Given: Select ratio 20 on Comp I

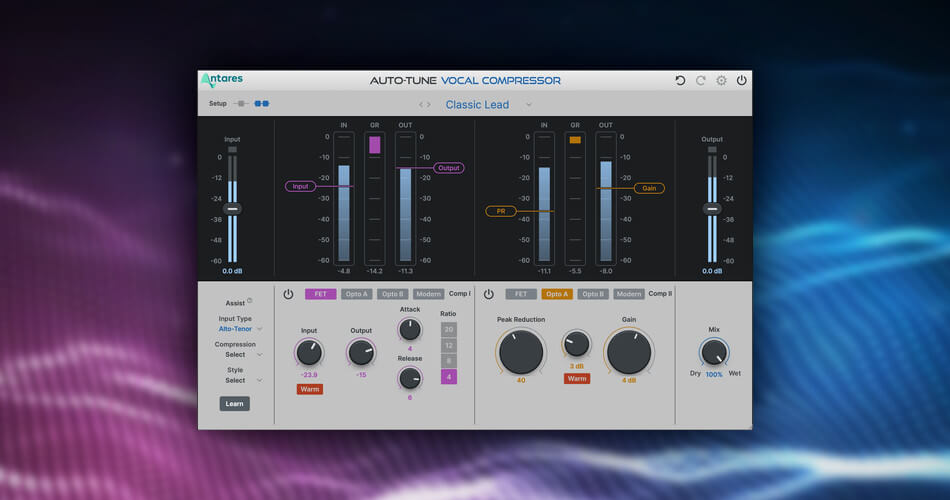Looking at the screenshot, I should [x=449, y=330].
